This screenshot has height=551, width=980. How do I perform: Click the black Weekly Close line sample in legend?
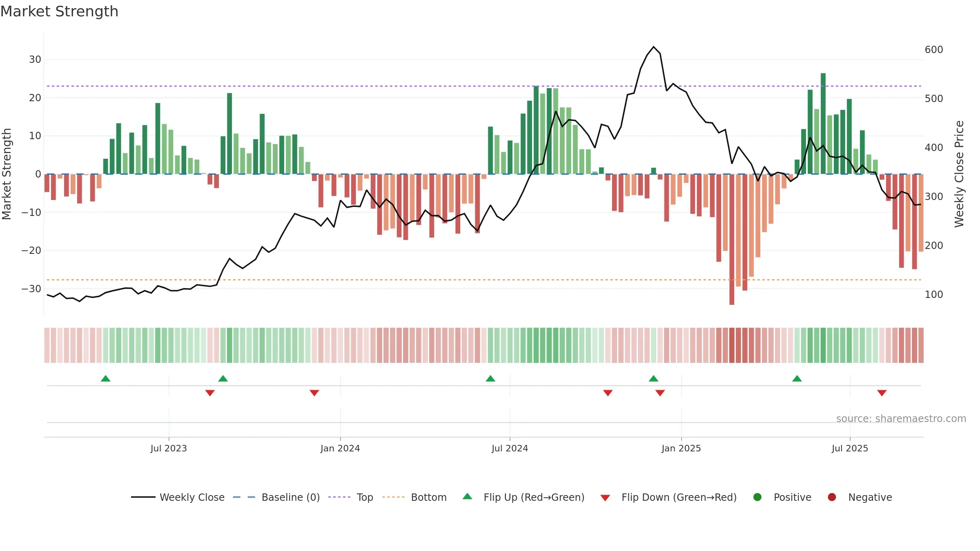point(143,497)
